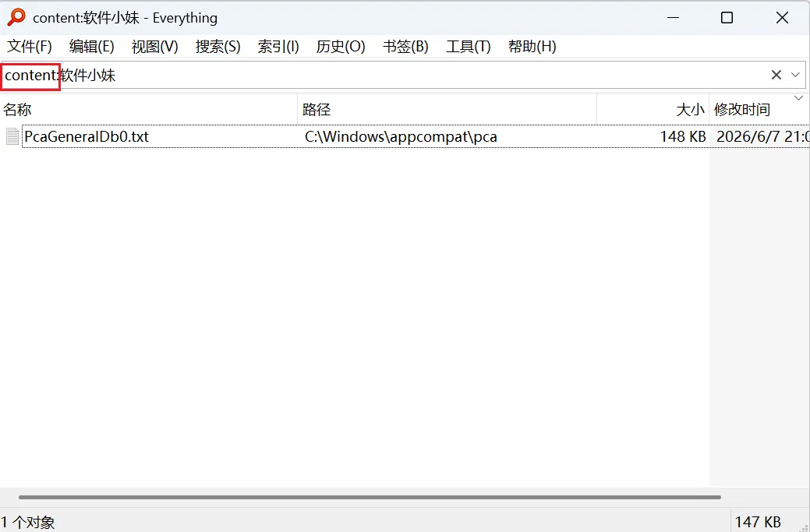Click the text file icon of PcaGeneralDb0.txt

tap(12, 137)
